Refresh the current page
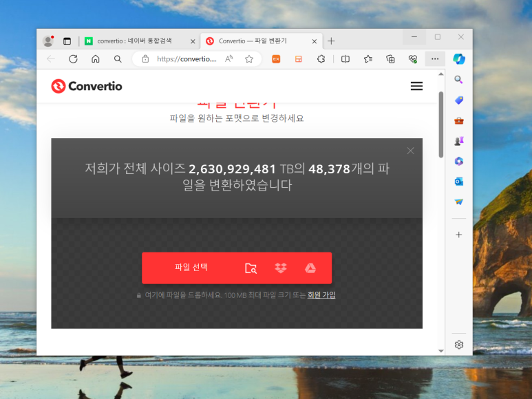Image resolution: width=532 pixels, height=399 pixels. pyautogui.click(x=73, y=59)
